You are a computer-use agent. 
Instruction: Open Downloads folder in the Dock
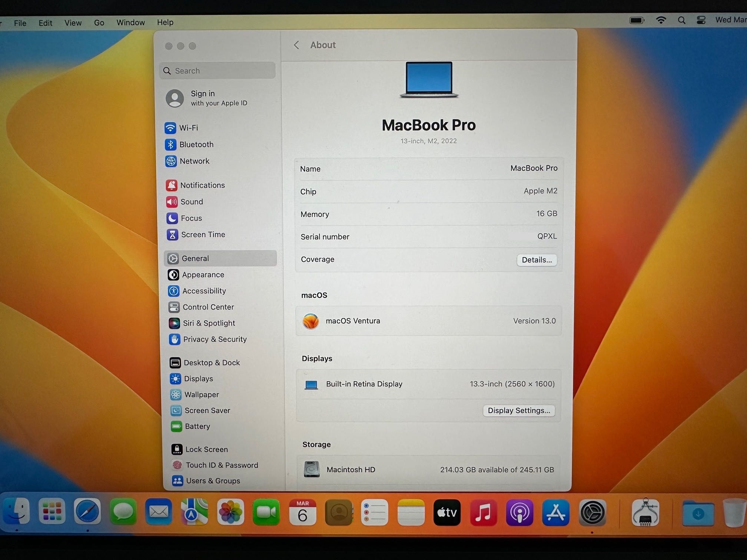(698, 513)
